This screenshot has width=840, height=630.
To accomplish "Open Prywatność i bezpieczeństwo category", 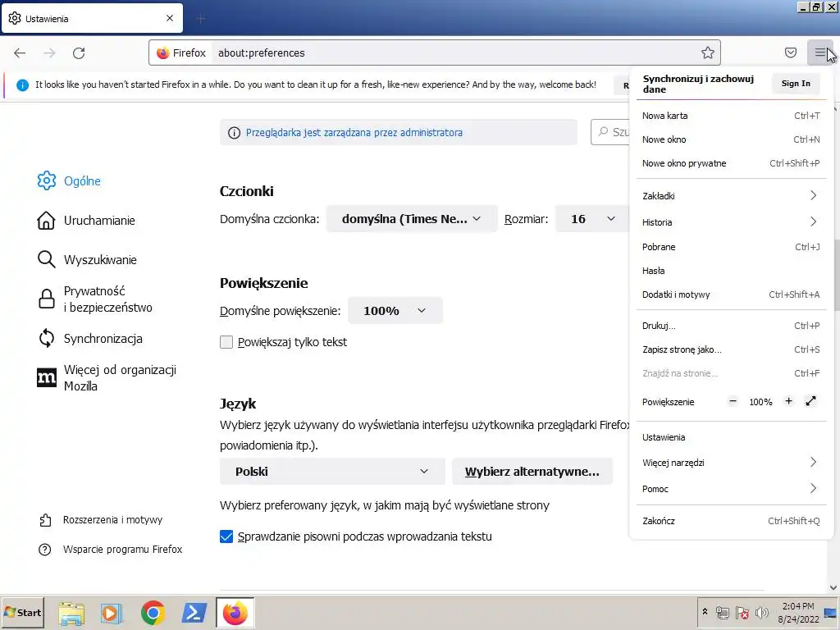I will [95, 299].
